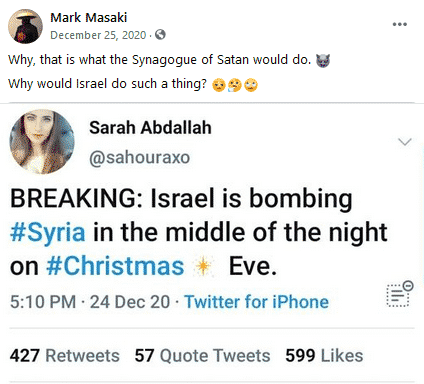Screen dimensions: 424x384
Task: Open the #Syria hashtag link
Action: (x=48, y=232)
